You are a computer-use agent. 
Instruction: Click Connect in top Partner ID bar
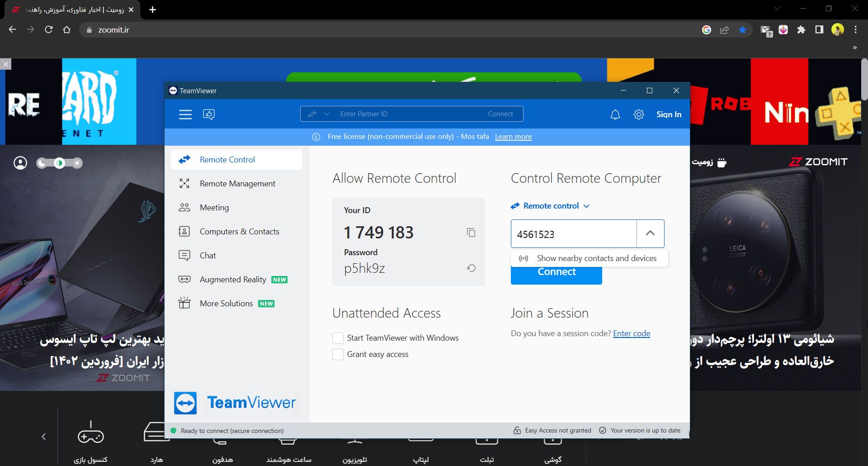(500, 114)
